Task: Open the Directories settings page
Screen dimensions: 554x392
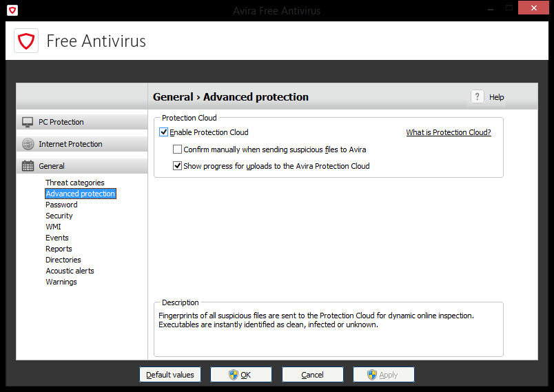Action: 63,260
